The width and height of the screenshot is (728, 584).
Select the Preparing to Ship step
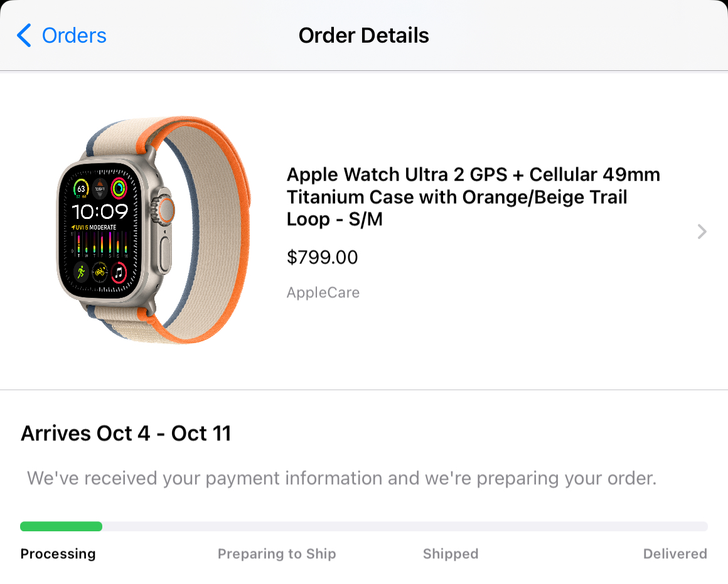point(277,554)
